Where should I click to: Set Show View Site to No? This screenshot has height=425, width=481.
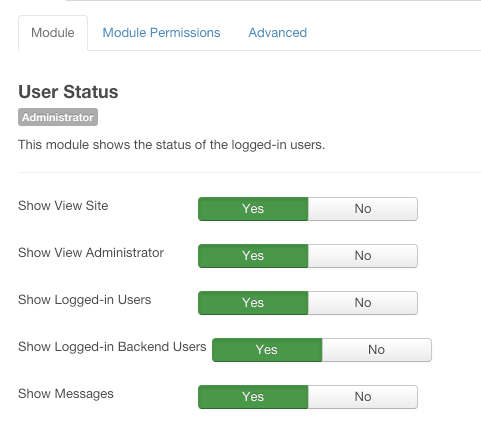(363, 209)
